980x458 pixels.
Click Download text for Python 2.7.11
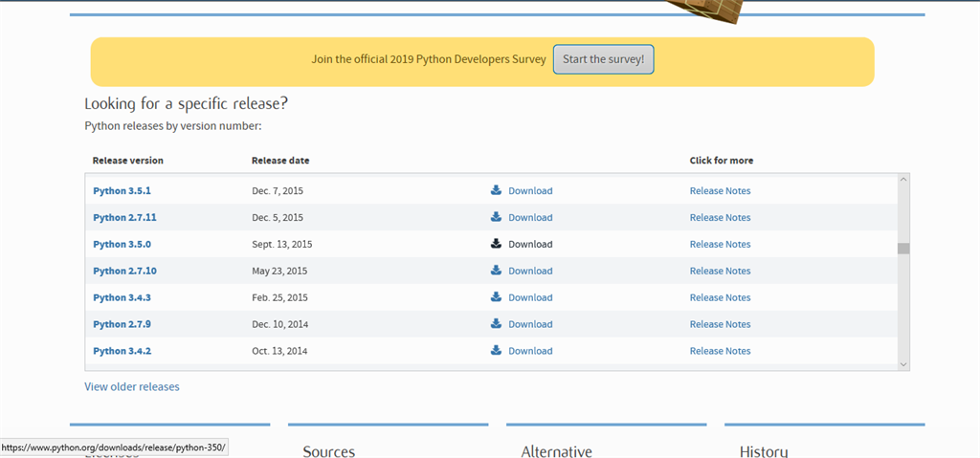530,217
